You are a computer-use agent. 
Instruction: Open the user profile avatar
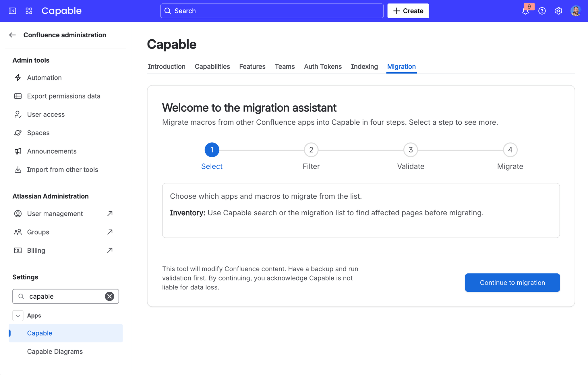click(575, 11)
